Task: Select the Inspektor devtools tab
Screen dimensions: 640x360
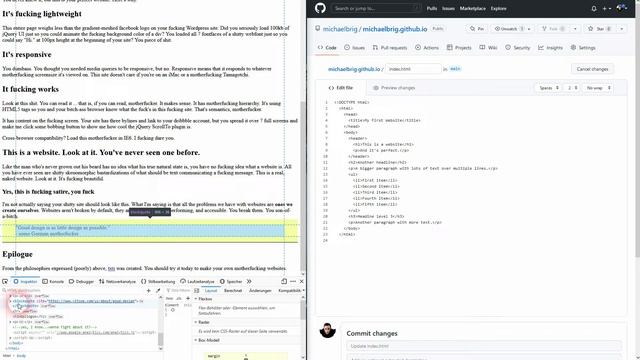Action: click(x=25, y=282)
